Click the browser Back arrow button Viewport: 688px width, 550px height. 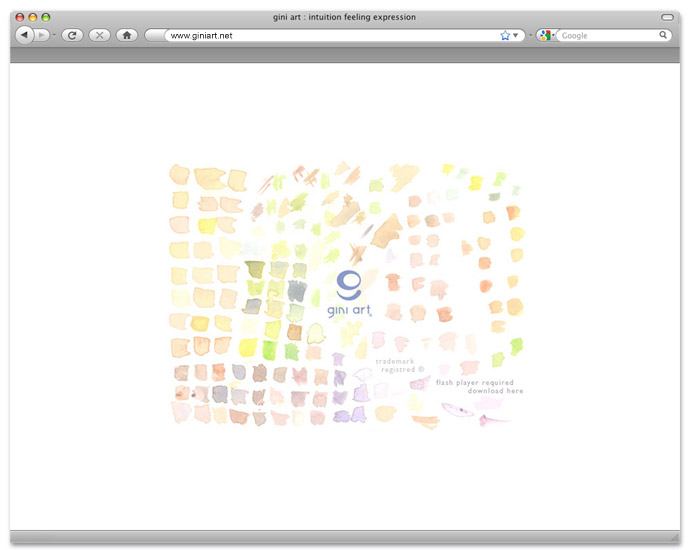tap(23, 35)
